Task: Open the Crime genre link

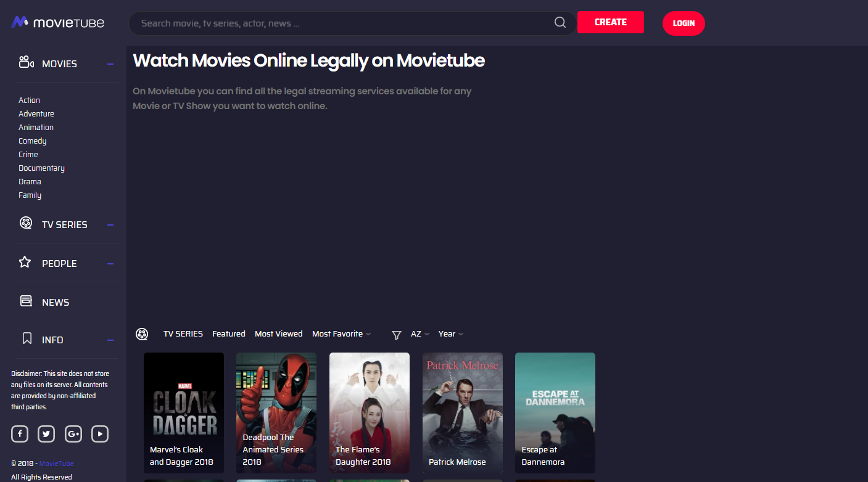Action: point(28,154)
